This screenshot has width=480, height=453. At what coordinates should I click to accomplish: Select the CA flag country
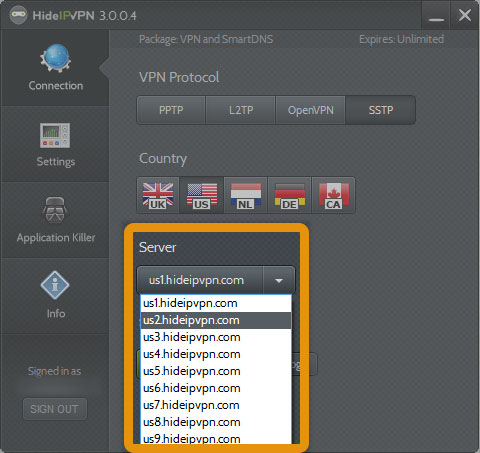click(334, 195)
